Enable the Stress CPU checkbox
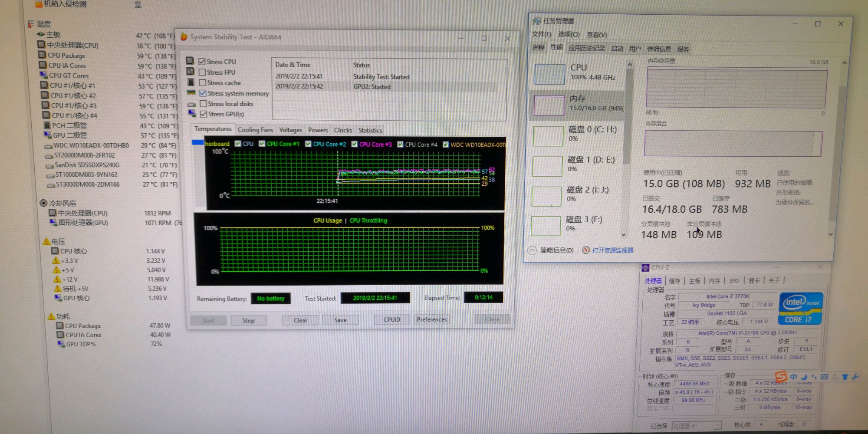 pyautogui.click(x=202, y=61)
